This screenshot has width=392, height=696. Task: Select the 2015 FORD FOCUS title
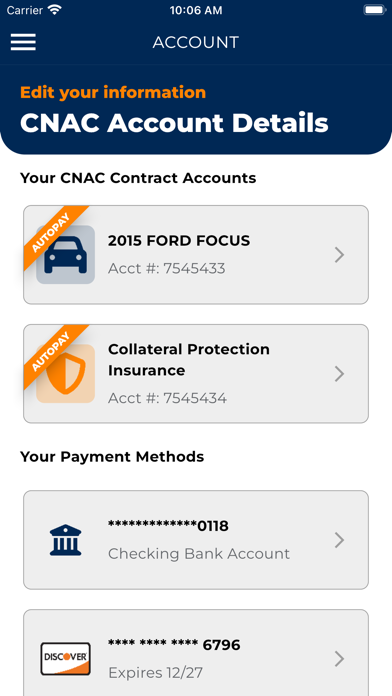pos(179,241)
